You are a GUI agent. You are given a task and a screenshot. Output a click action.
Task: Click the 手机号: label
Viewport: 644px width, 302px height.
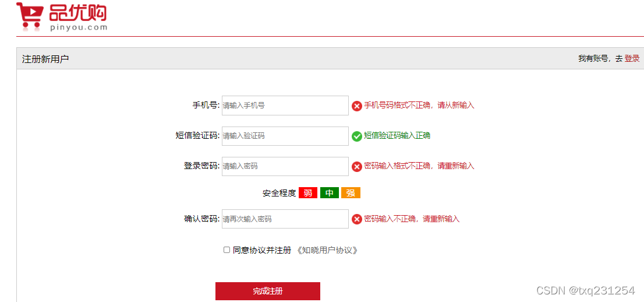click(206, 106)
